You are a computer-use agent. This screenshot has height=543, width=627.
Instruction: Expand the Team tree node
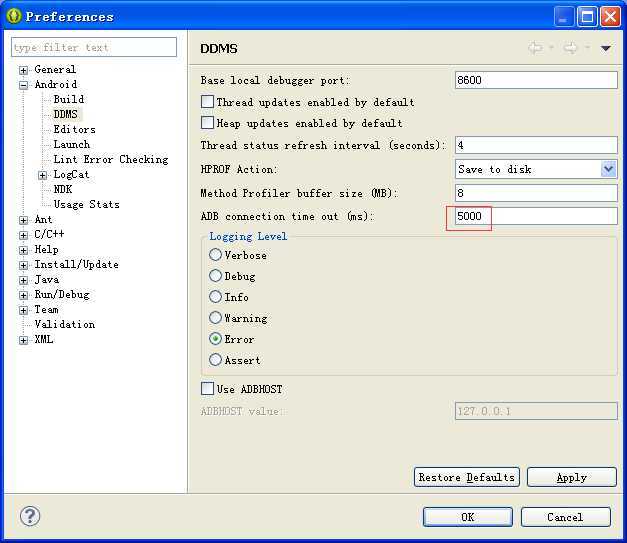click(24, 310)
